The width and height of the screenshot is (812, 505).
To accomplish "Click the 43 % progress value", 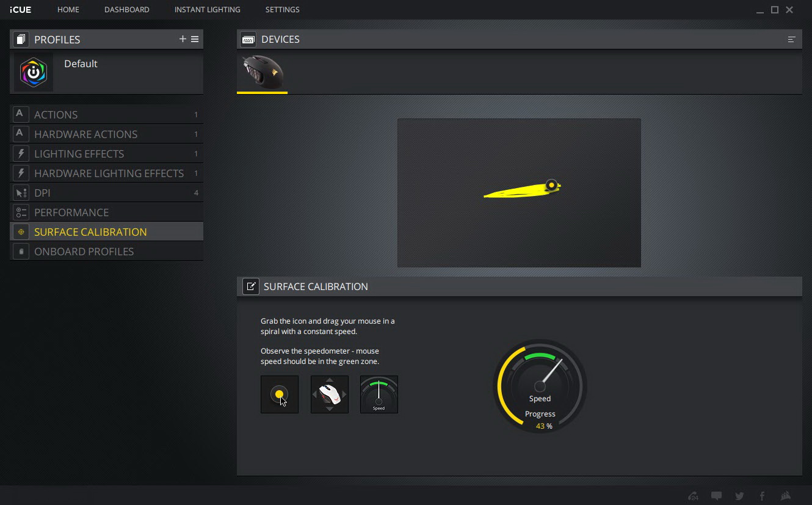I will click(x=544, y=426).
